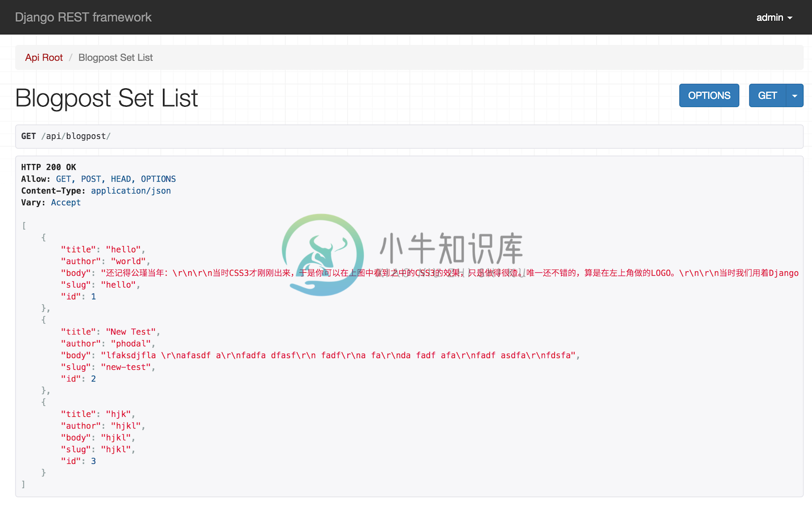Viewport: 812px width, 509px height.
Task: Click the "title": "hello" line
Action: (x=103, y=249)
